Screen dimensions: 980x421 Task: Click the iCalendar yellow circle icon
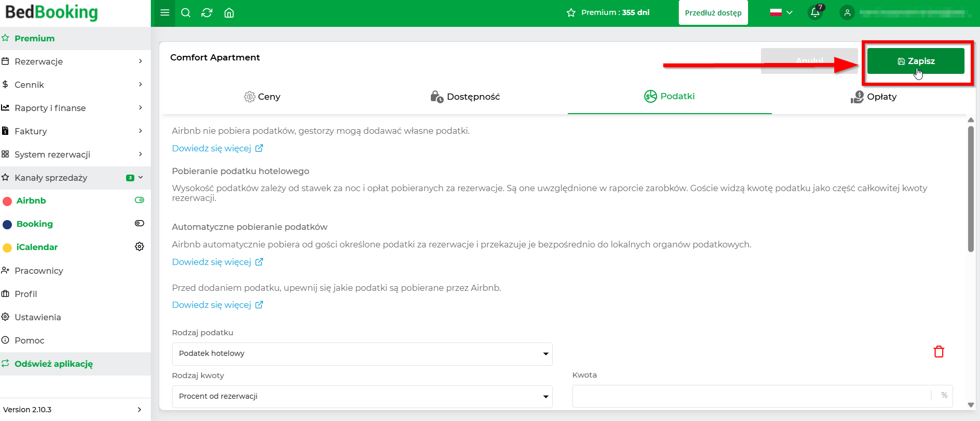(x=7, y=247)
